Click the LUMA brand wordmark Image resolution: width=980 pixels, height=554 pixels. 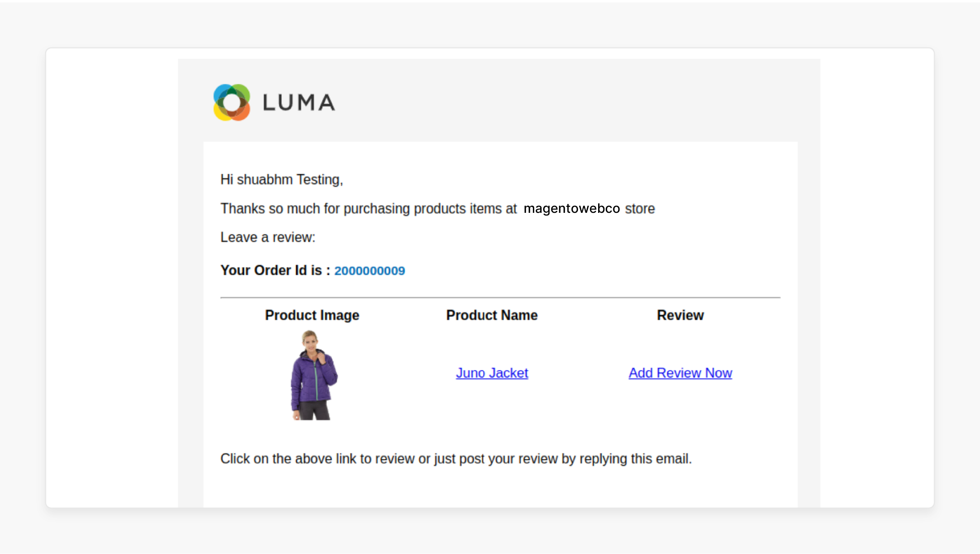(299, 103)
